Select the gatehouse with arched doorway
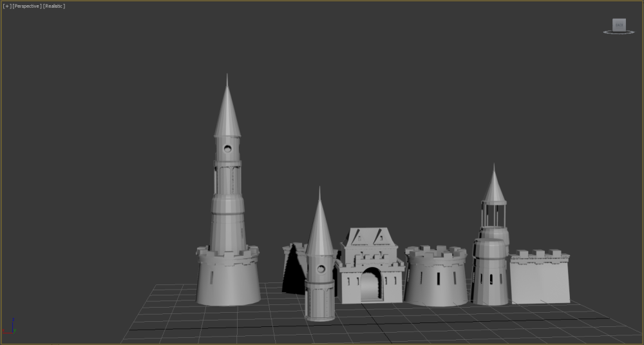The height and width of the screenshot is (345, 644). click(370, 267)
